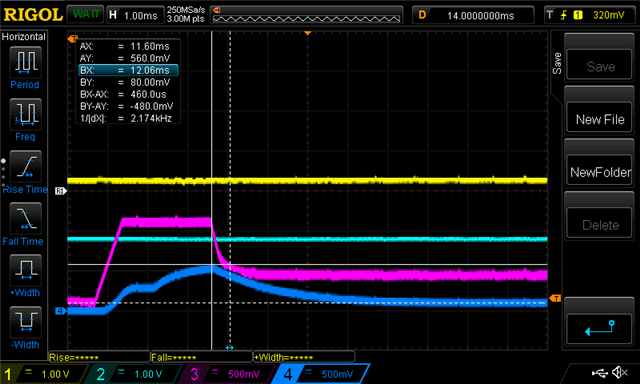Choose the Fall Time measurement icon

[x=25, y=218]
